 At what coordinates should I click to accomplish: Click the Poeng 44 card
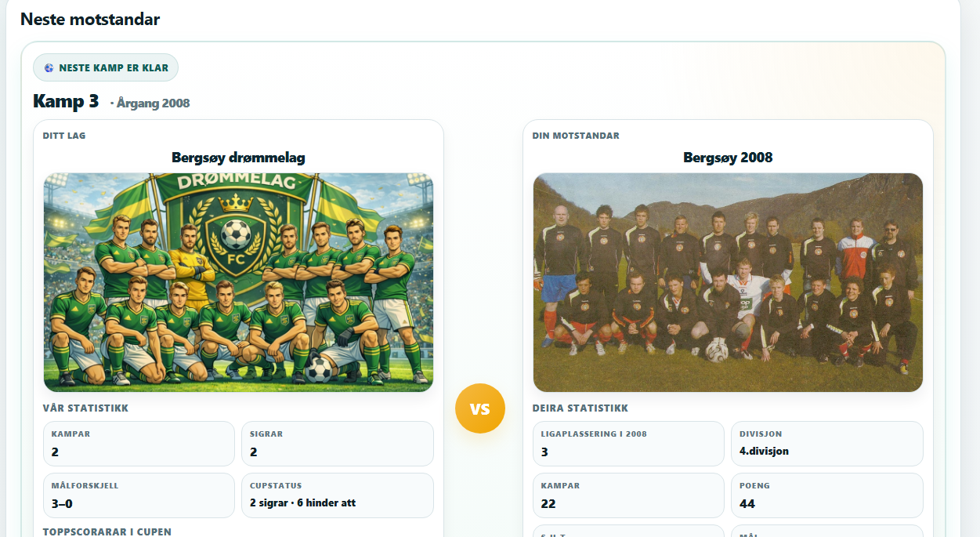826,495
